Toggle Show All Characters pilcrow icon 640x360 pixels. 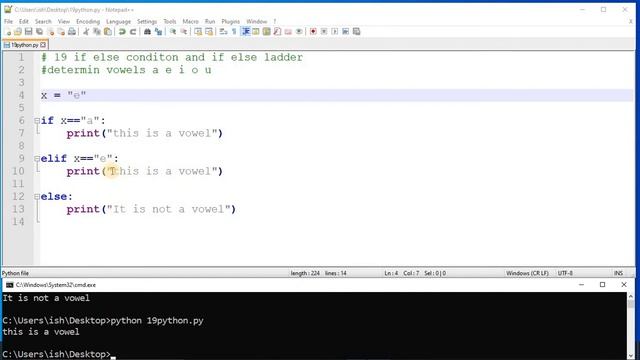pyautogui.click(x=234, y=32)
